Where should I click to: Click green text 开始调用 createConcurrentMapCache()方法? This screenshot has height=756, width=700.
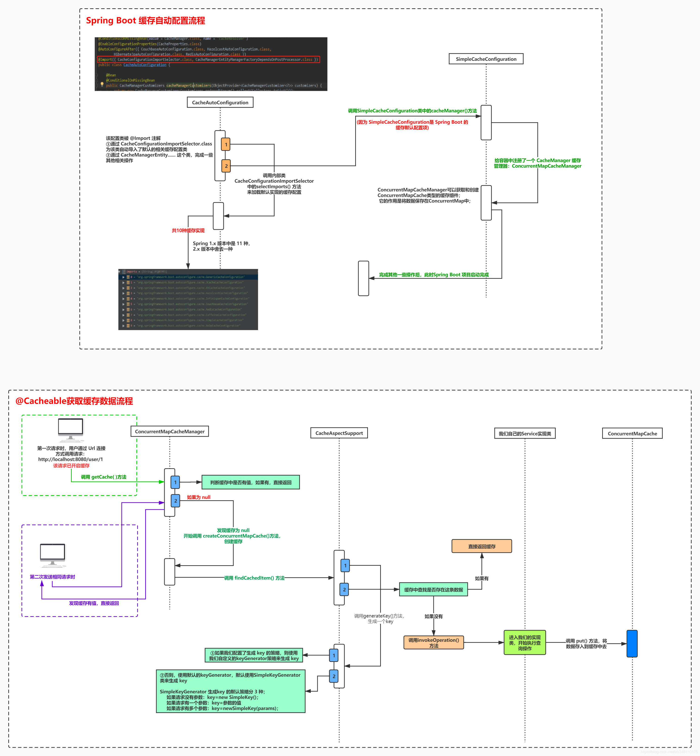point(232,536)
